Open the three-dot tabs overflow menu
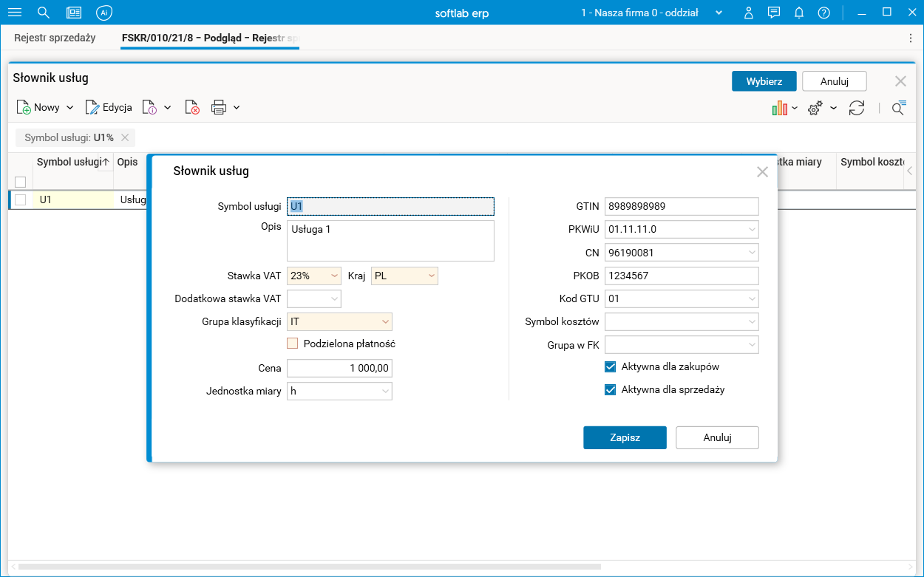 point(911,38)
